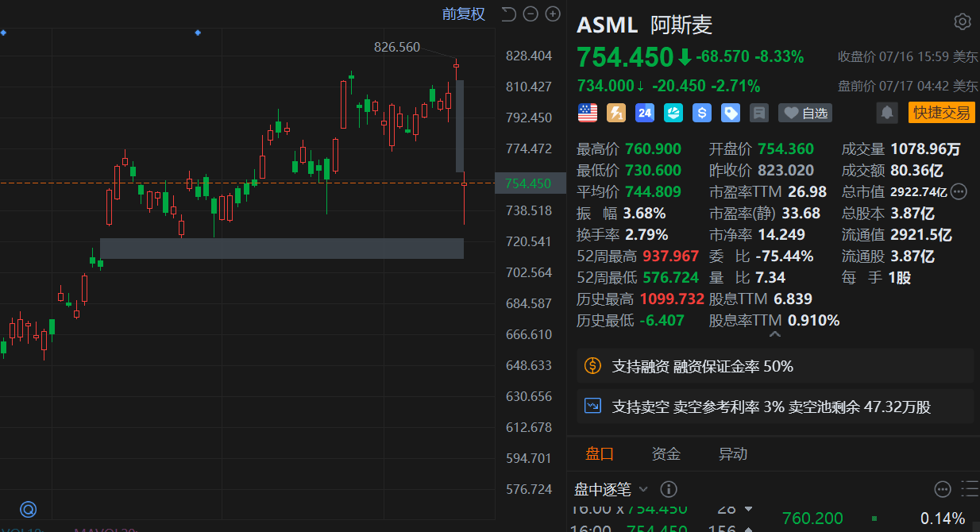The height and width of the screenshot is (532, 980).
Task: Click the round icon at chart bottom-left
Action: (x=28, y=509)
